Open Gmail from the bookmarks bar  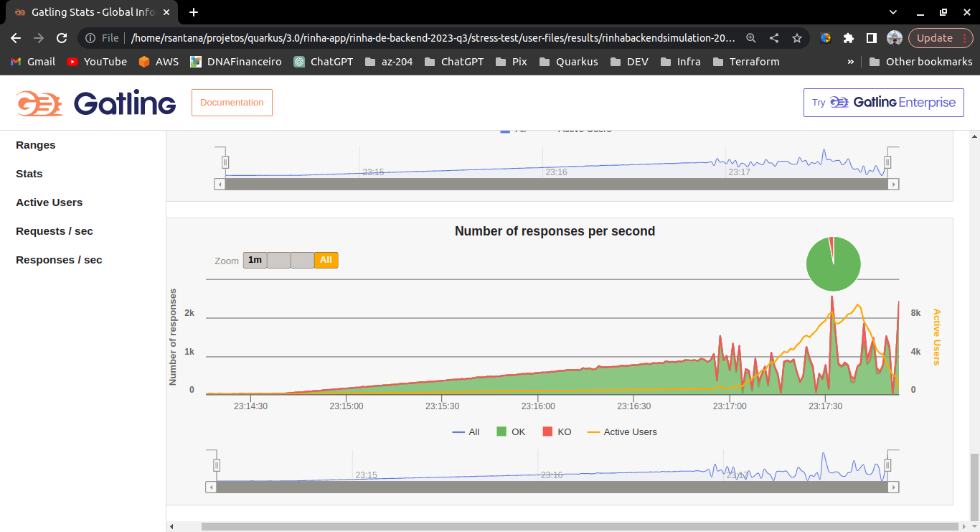[x=32, y=62]
